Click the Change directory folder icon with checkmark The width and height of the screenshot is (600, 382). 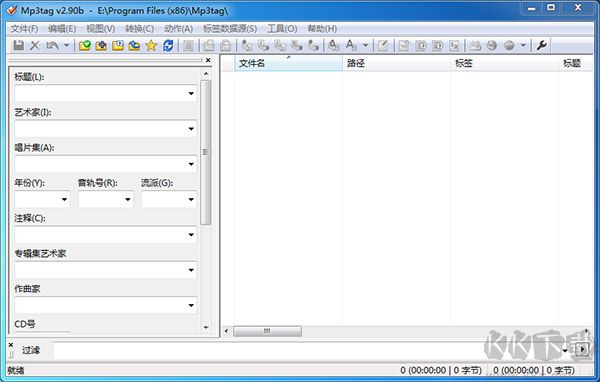(85, 46)
